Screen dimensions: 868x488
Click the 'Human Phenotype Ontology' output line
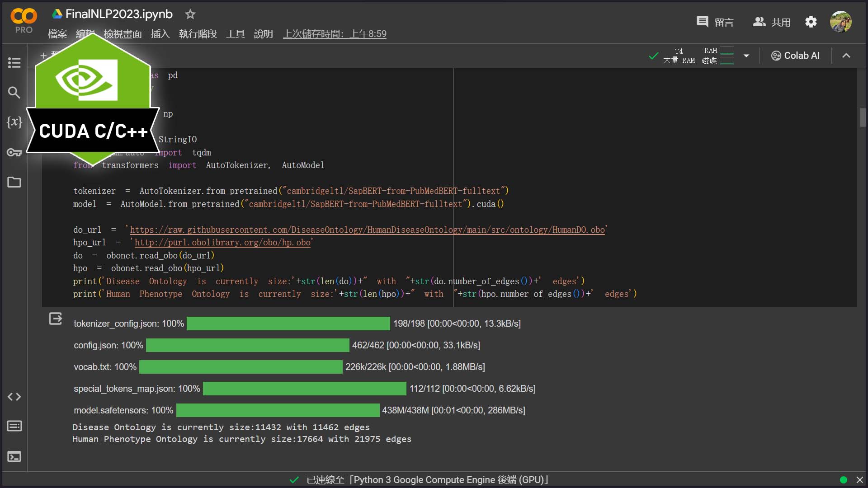point(242,439)
